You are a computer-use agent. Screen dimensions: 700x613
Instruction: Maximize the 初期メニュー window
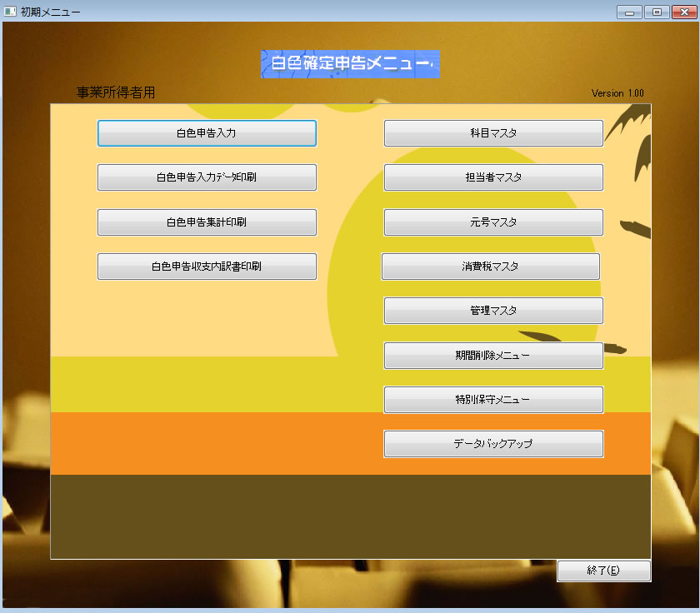click(657, 12)
